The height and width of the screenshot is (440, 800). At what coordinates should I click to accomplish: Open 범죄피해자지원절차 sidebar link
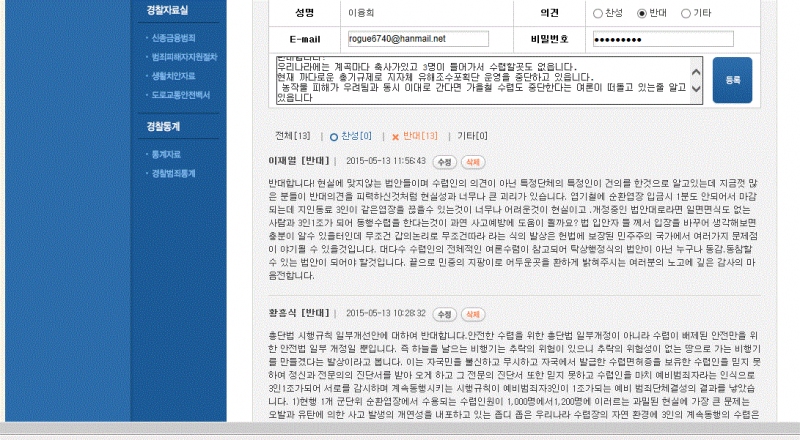point(182,57)
